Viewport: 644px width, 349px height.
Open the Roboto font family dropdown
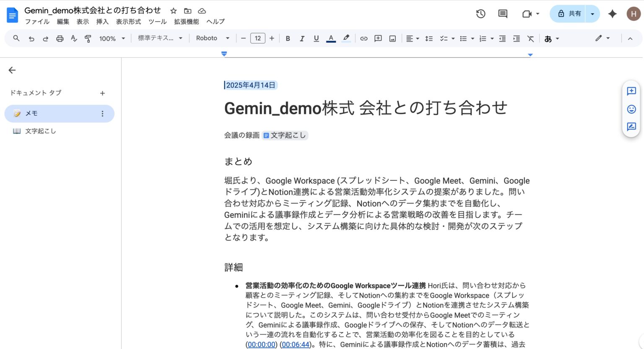212,38
